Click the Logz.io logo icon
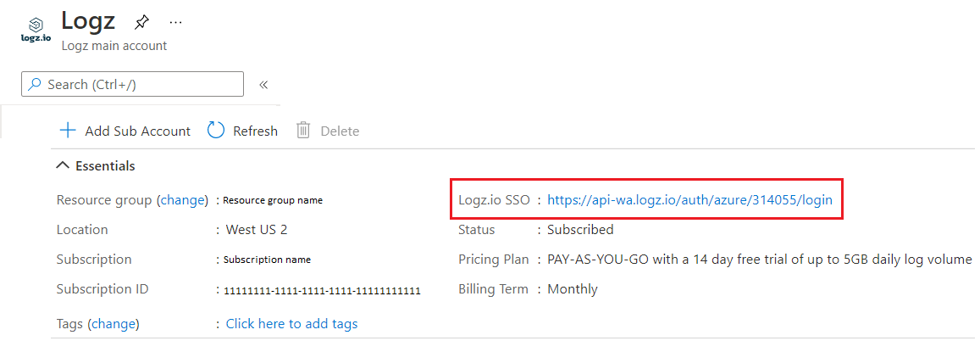Screen dimensions: 980x352 [x=36, y=30]
